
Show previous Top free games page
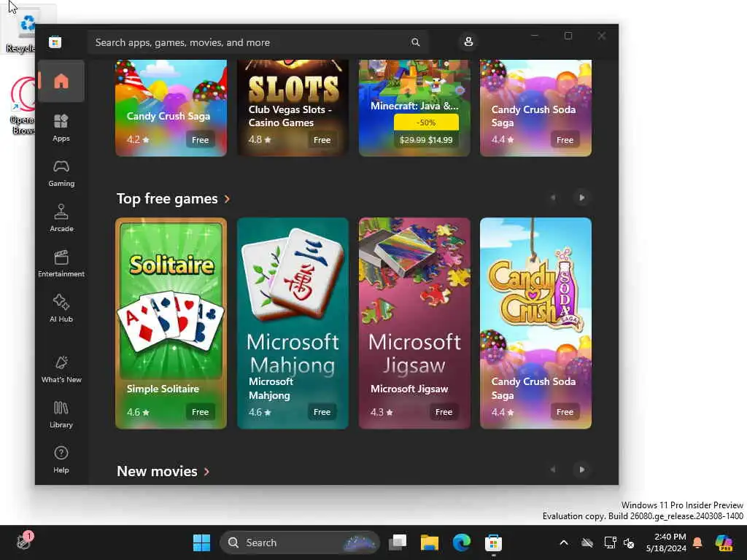click(x=553, y=198)
